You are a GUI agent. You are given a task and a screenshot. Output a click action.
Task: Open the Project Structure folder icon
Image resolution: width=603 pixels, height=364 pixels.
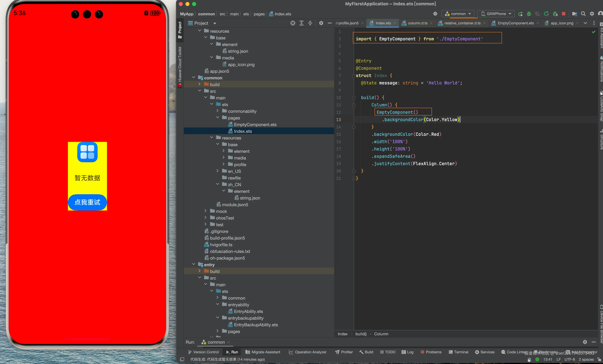pos(574,14)
